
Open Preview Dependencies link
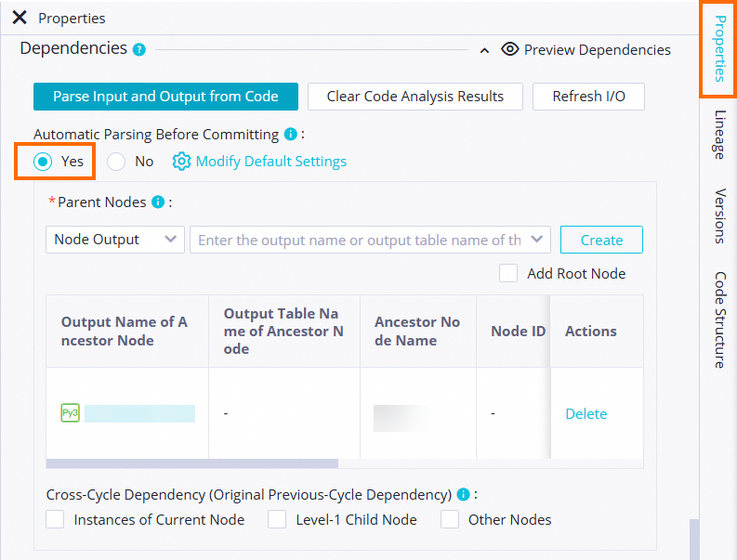[x=597, y=50]
